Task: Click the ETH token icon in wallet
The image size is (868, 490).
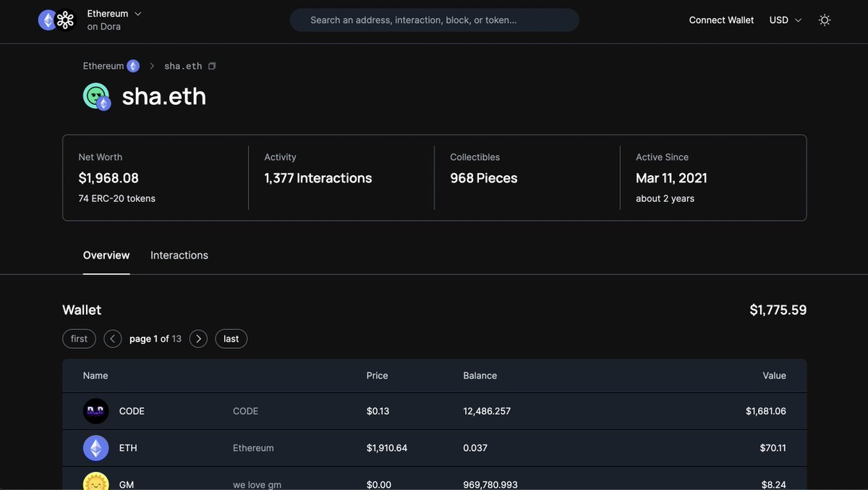Action: pyautogui.click(x=95, y=448)
